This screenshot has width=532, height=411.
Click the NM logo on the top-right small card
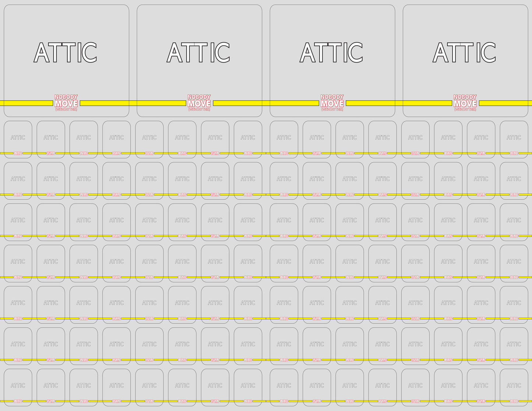pyautogui.click(x=514, y=153)
